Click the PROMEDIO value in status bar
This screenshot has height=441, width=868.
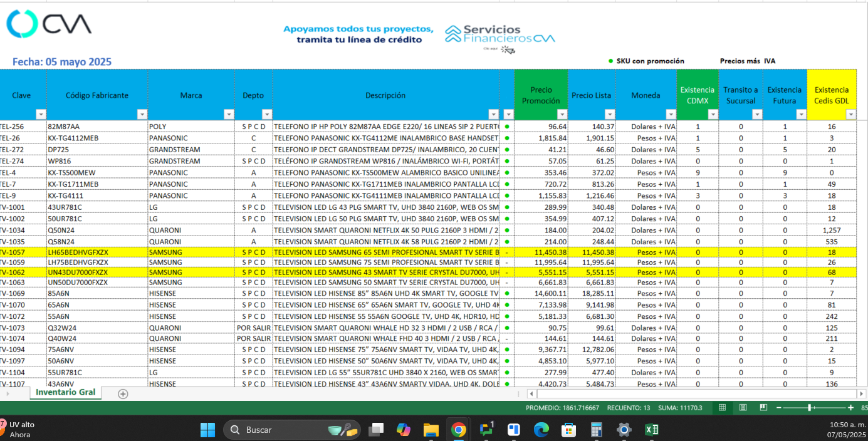(x=563, y=408)
